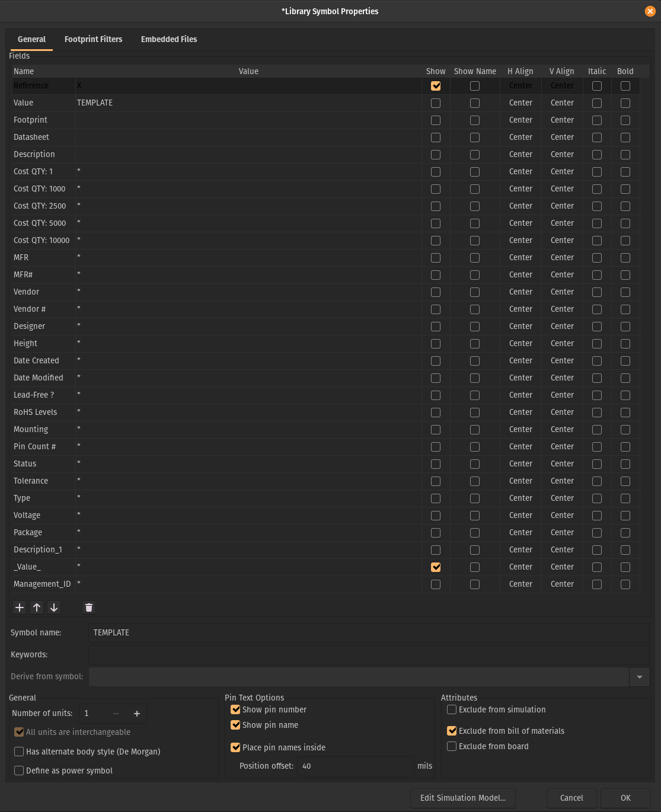The height and width of the screenshot is (812, 661).
Task: Delete the selected field using trash icon
Action: click(x=89, y=608)
